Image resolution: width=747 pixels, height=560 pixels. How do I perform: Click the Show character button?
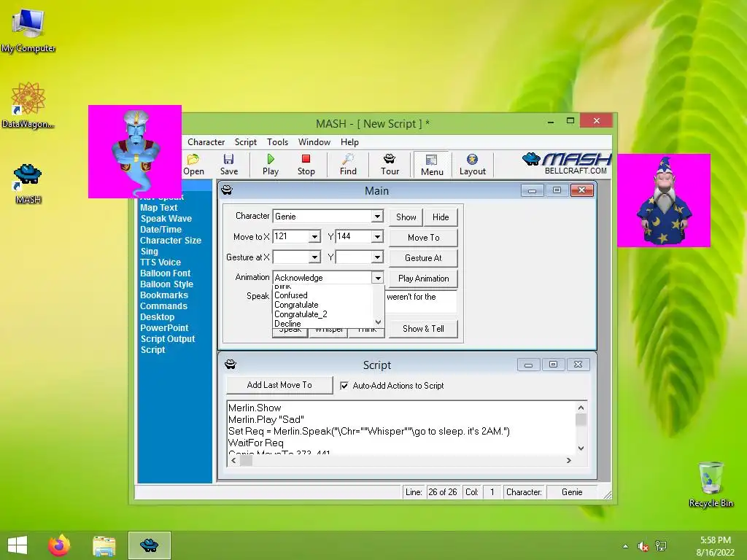(406, 217)
